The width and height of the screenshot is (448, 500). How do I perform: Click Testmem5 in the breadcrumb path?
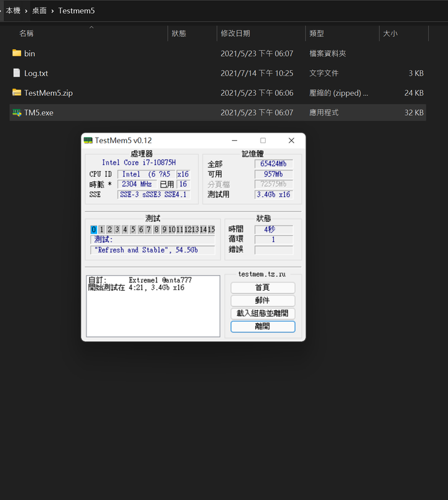pos(77,11)
